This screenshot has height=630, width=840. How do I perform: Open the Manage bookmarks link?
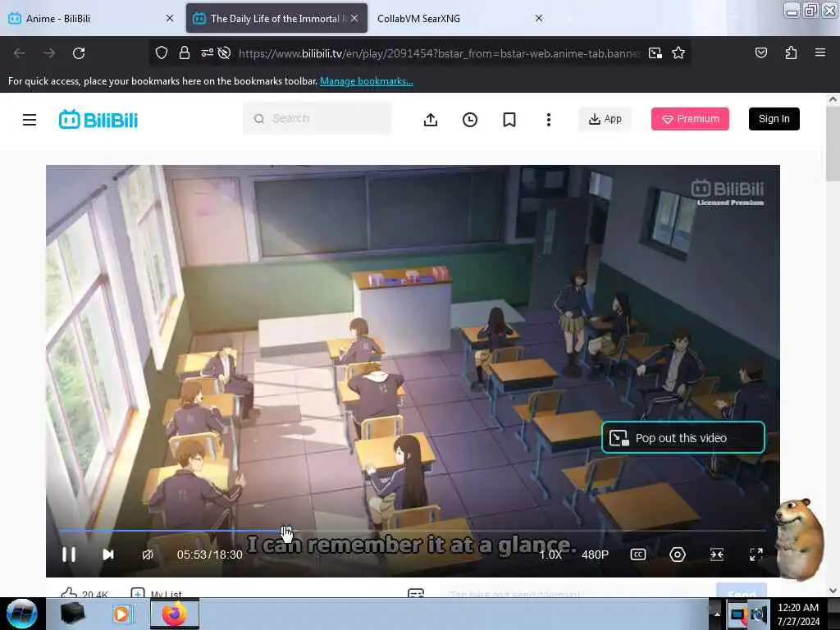[x=367, y=81]
